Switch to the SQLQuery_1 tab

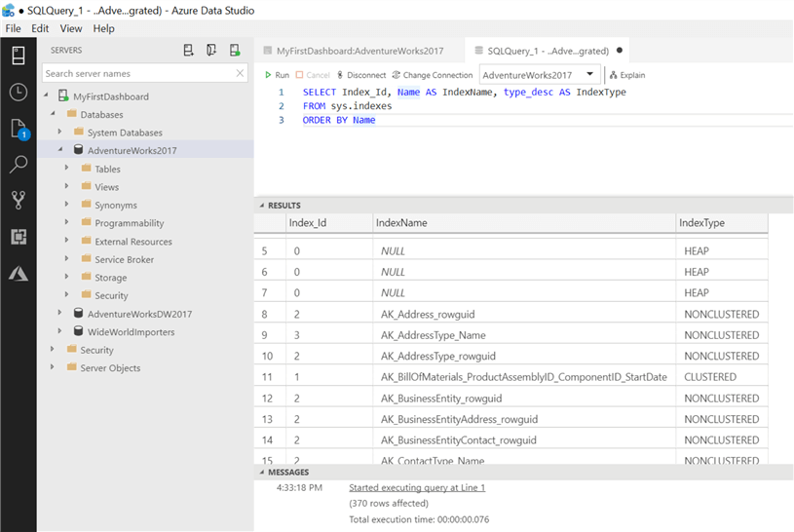click(x=547, y=51)
